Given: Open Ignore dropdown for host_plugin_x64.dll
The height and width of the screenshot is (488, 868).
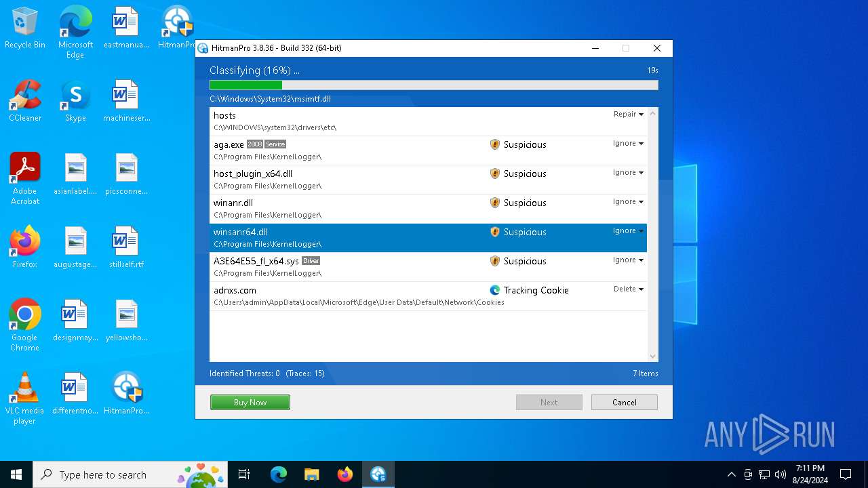Looking at the screenshot, I should [629, 173].
